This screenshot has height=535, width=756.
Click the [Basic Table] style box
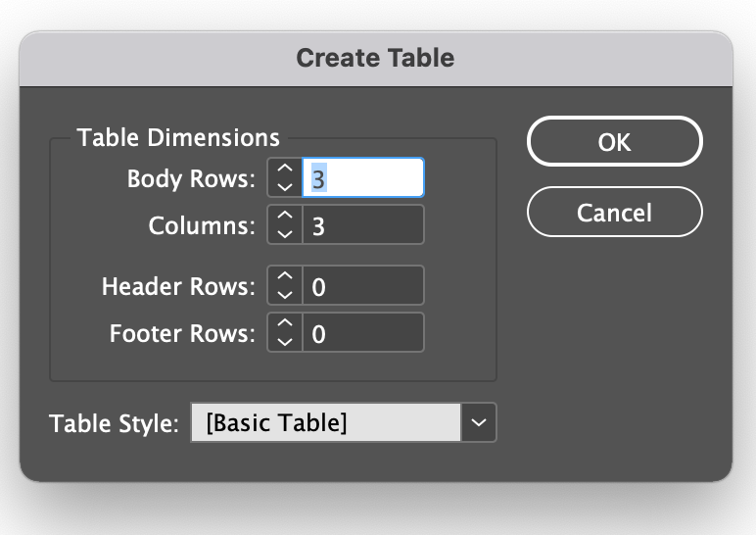[325, 422]
